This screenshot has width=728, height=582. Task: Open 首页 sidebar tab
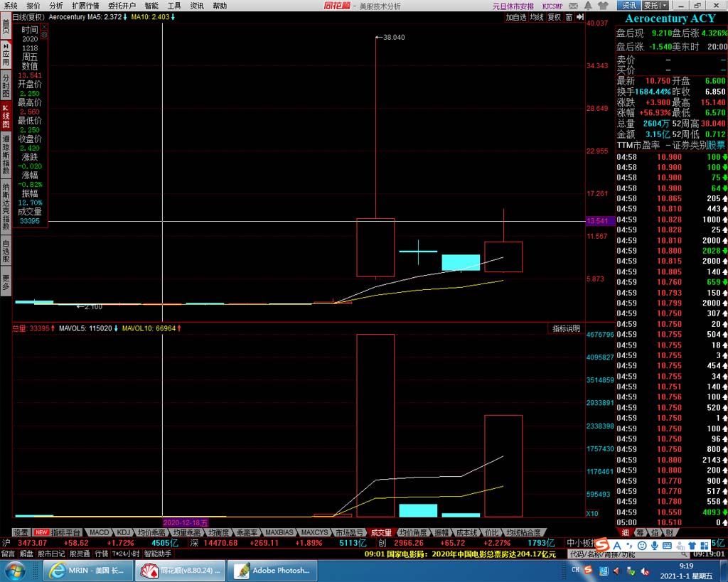tap(6, 26)
